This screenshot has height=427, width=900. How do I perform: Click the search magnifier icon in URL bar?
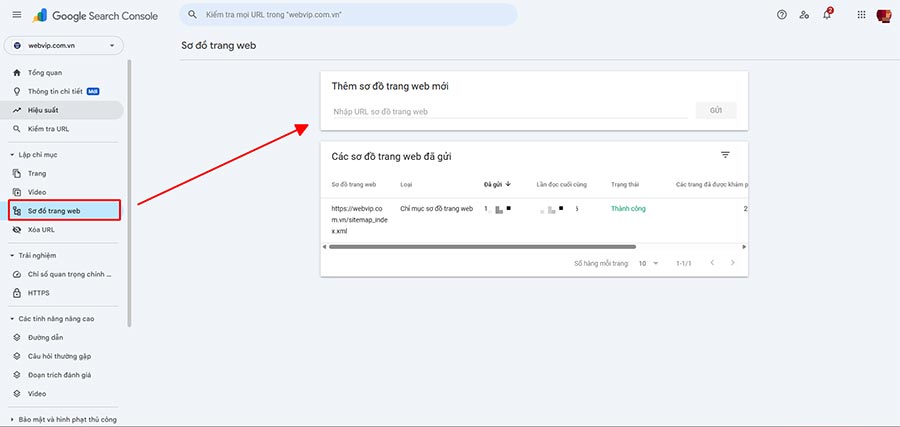click(193, 15)
